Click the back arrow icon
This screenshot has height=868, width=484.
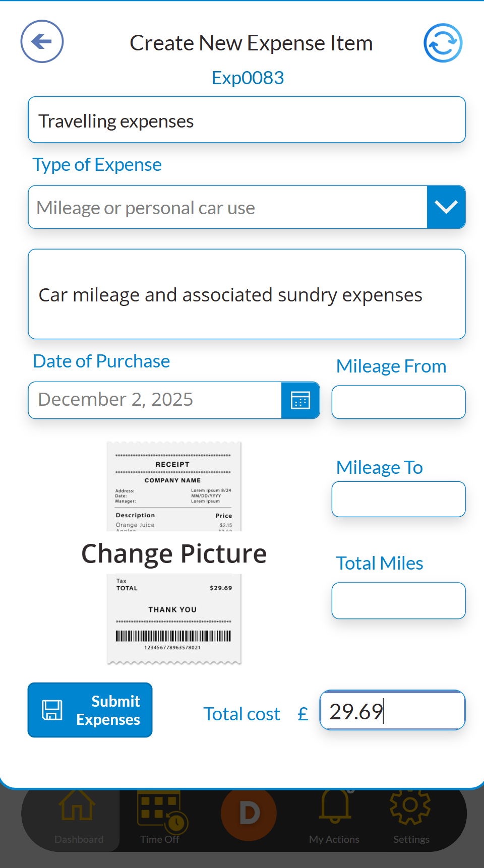tap(42, 41)
